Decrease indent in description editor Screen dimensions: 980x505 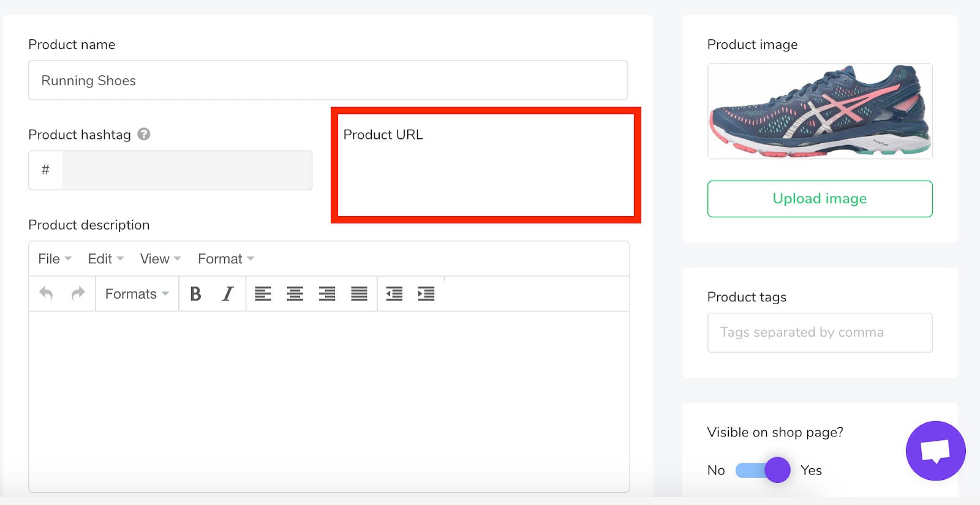[394, 294]
